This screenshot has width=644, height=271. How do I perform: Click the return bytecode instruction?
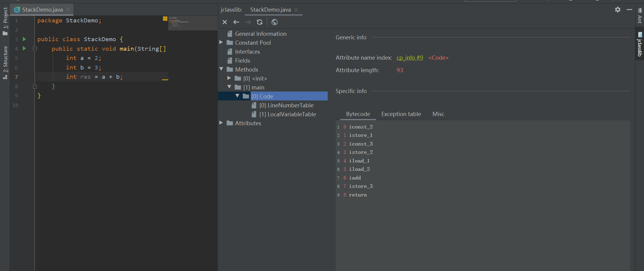pos(358,195)
